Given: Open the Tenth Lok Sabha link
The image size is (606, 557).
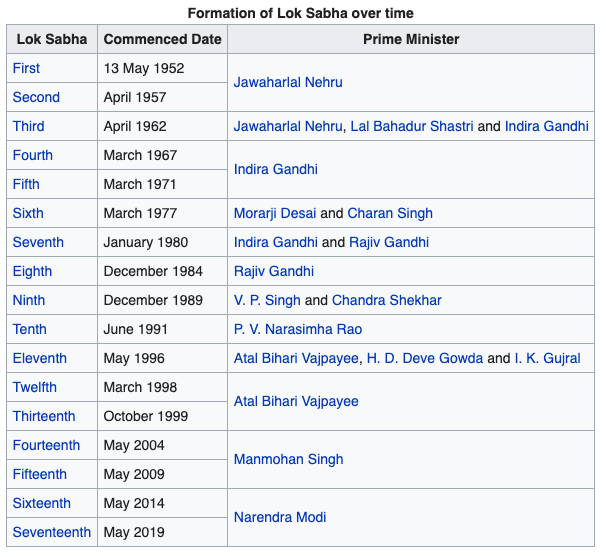Looking at the screenshot, I should (30, 329).
